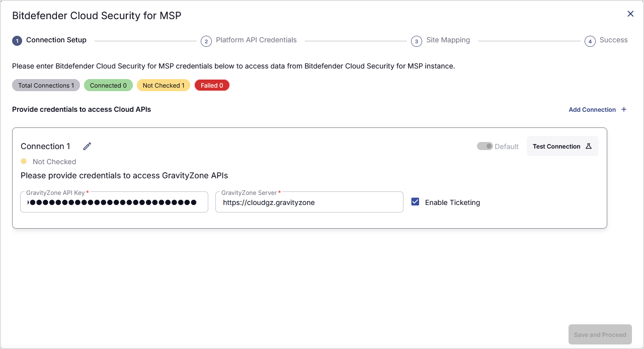Viewport: 644px width, 349px height.
Task: Uncheck the Enable Ticketing checkbox
Action: [415, 201]
